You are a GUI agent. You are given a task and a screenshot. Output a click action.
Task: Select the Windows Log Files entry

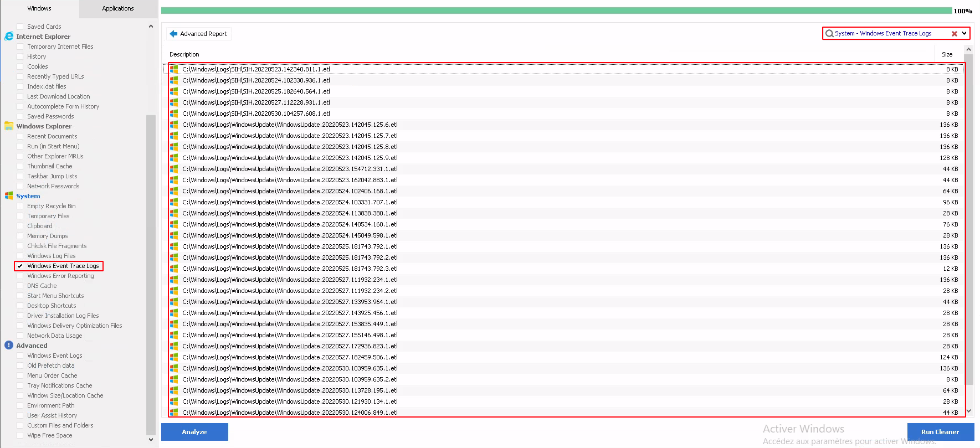(52, 256)
